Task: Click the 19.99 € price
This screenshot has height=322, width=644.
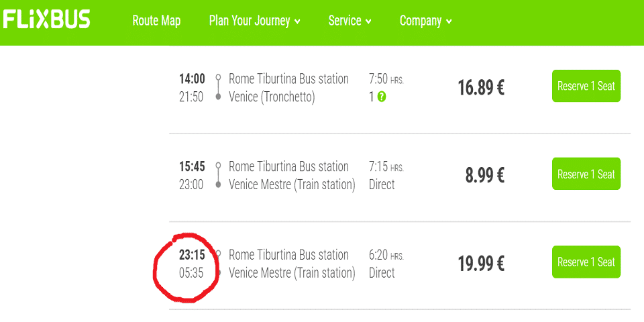Action: click(x=482, y=264)
